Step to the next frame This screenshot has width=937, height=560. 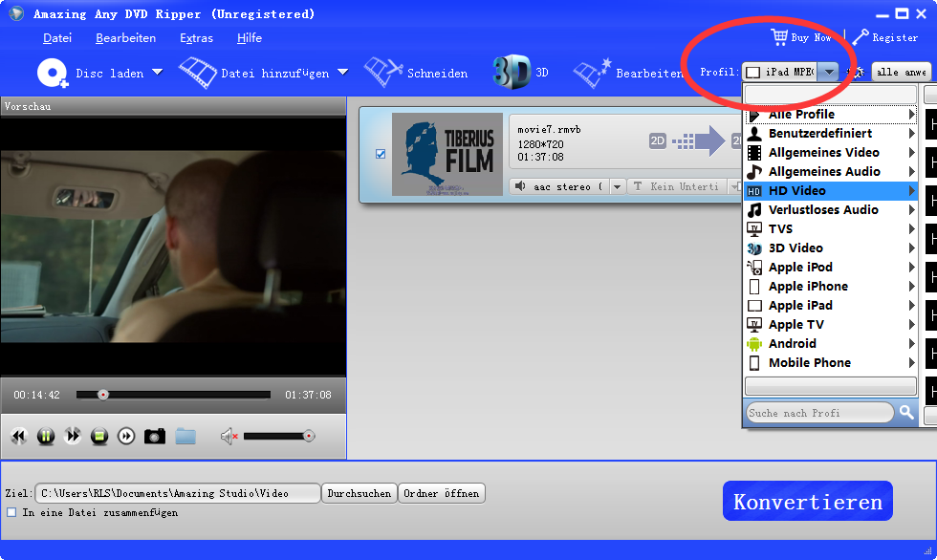click(126, 437)
